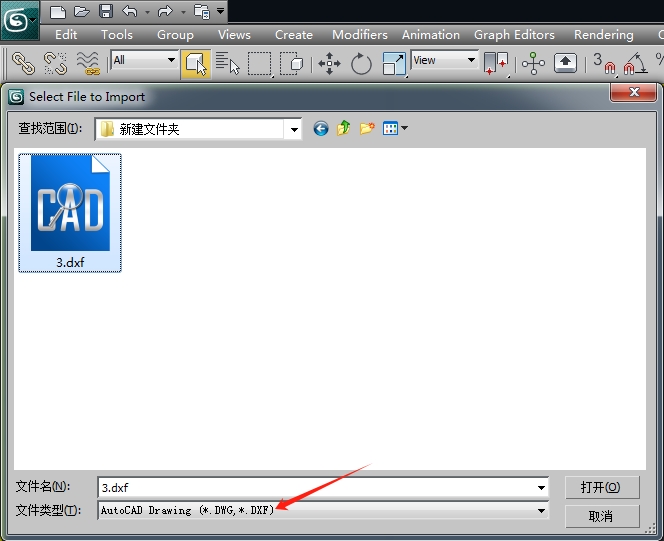Select the Bind to Space Warp tool
This screenshot has height=541, width=664.
(88, 63)
